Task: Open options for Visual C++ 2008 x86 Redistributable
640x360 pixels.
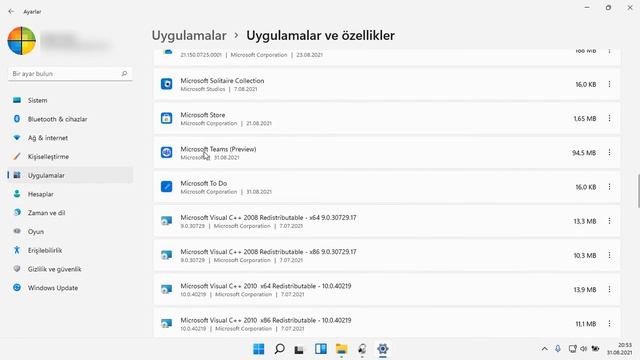Action: pyautogui.click(x=609, y=255)
